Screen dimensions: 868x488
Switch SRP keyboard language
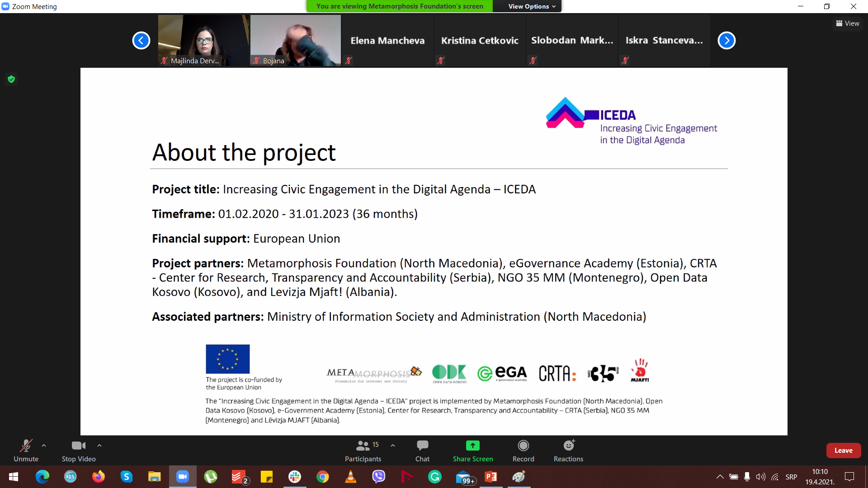click(791, 477)
